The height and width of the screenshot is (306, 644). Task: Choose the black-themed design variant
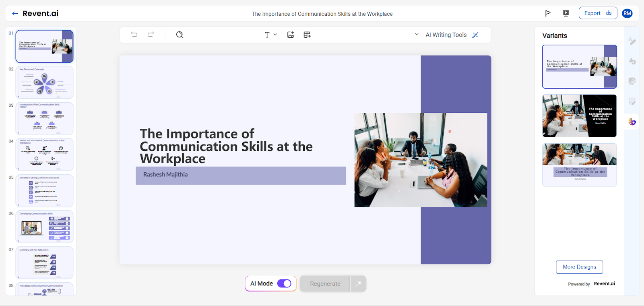(579, 116)
